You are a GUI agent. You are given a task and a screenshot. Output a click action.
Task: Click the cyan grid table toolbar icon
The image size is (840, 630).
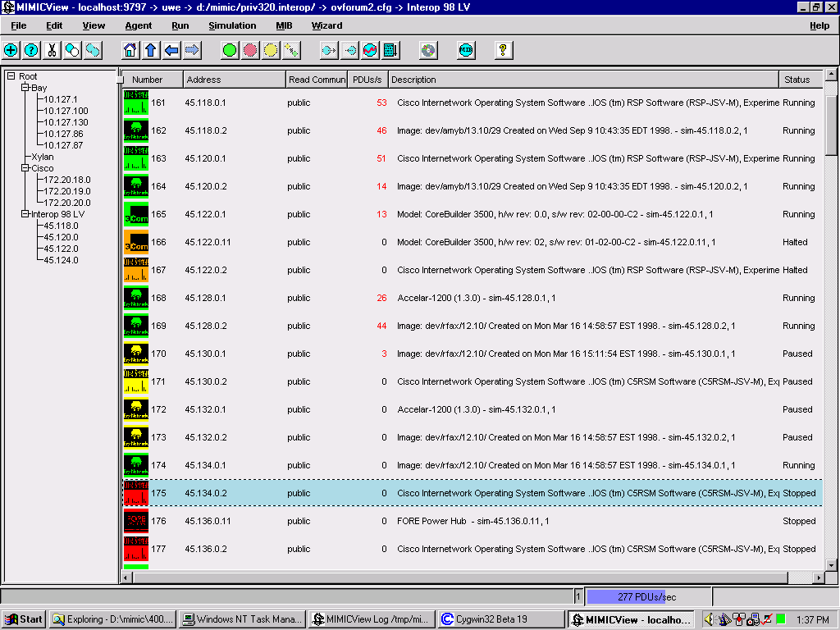[390, 50]
